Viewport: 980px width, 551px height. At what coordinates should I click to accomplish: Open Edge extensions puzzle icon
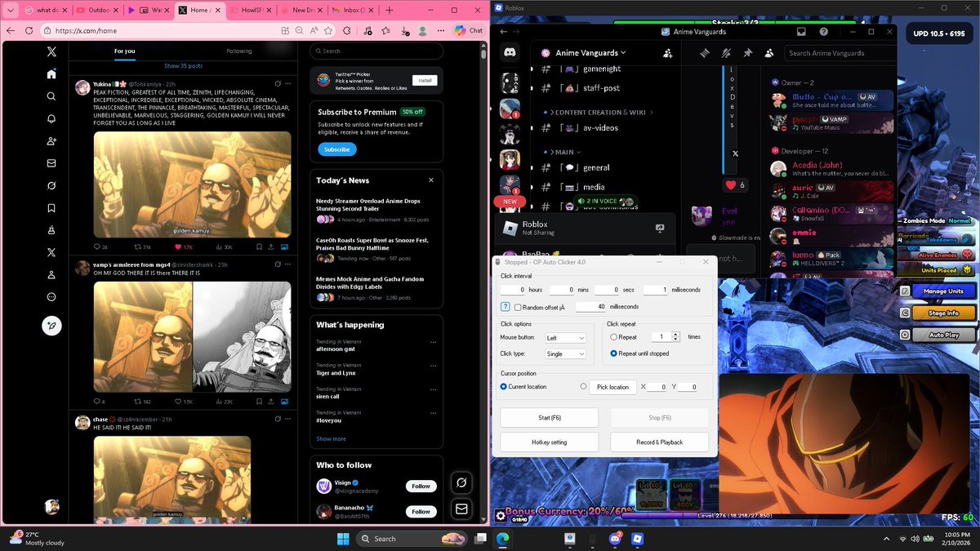347,30
